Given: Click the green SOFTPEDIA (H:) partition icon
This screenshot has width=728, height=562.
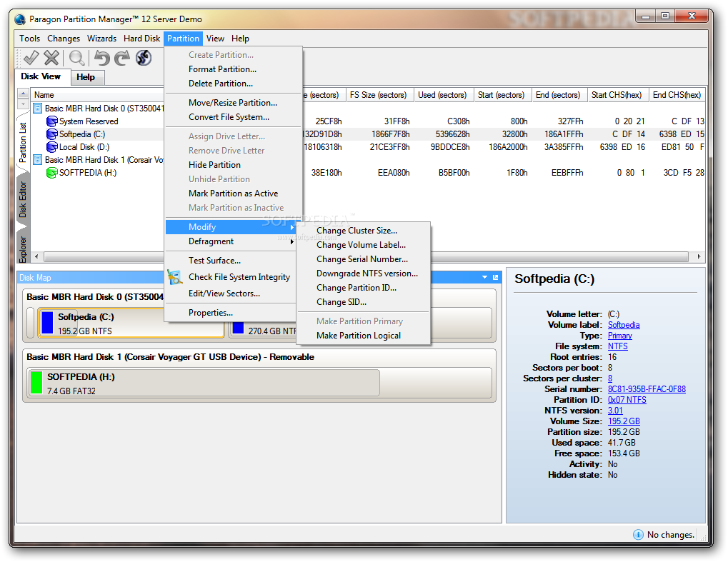Looking at the screenshot, I should [52, 173].
